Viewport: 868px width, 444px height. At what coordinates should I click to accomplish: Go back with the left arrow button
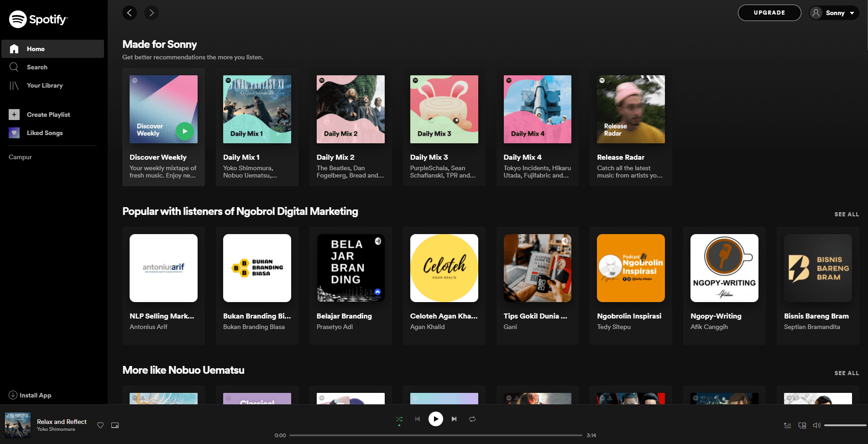(x=130, y=13)
